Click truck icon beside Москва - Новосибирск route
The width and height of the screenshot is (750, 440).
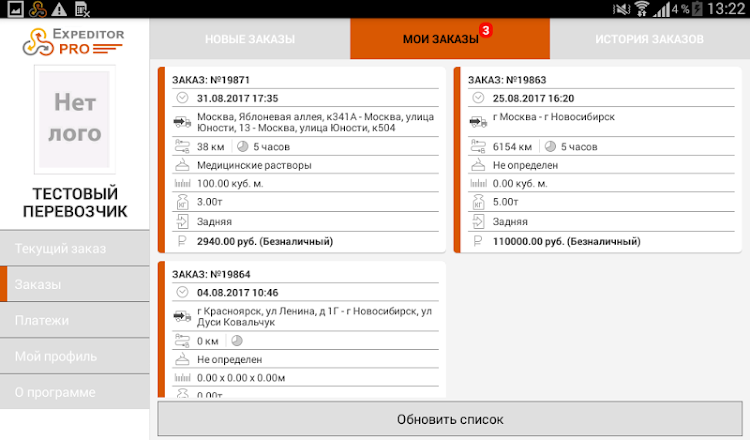pyautogui.click(x=478, y=122)
